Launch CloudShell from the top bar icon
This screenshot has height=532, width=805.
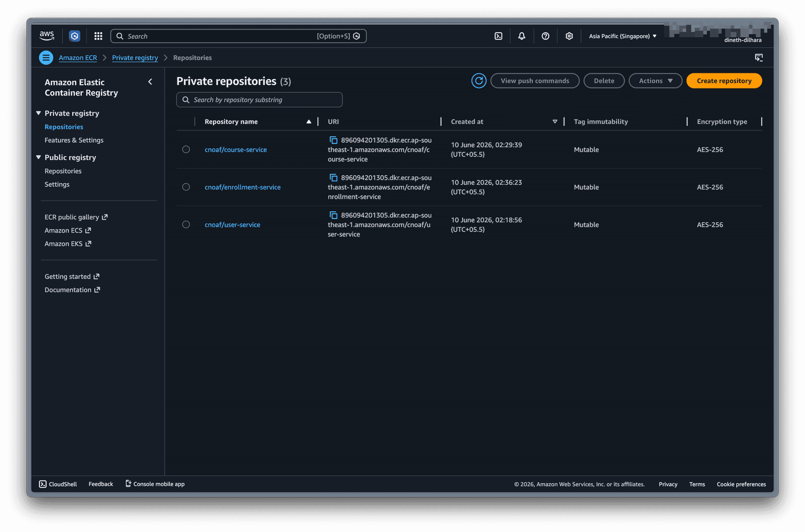click(498, 36)
